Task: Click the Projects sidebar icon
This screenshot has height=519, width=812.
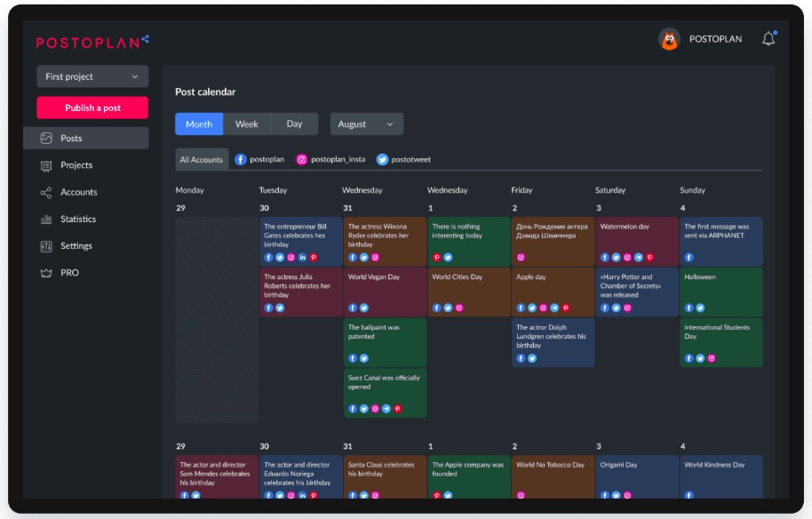Action: pos(46,165)
